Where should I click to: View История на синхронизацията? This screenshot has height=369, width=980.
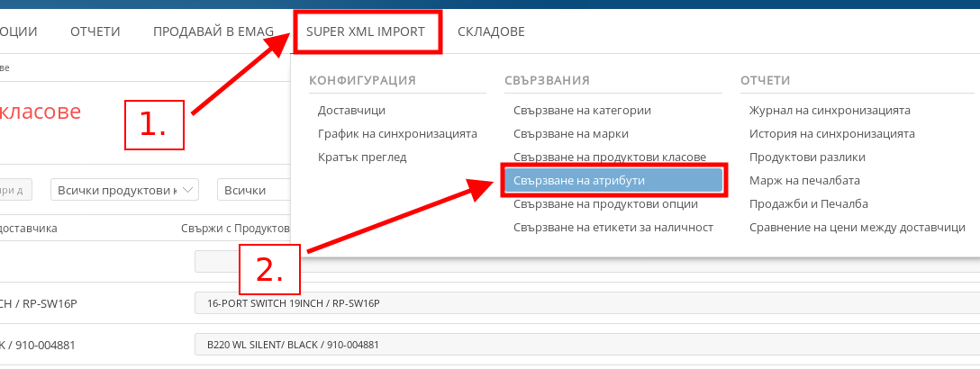click(831, 134)
